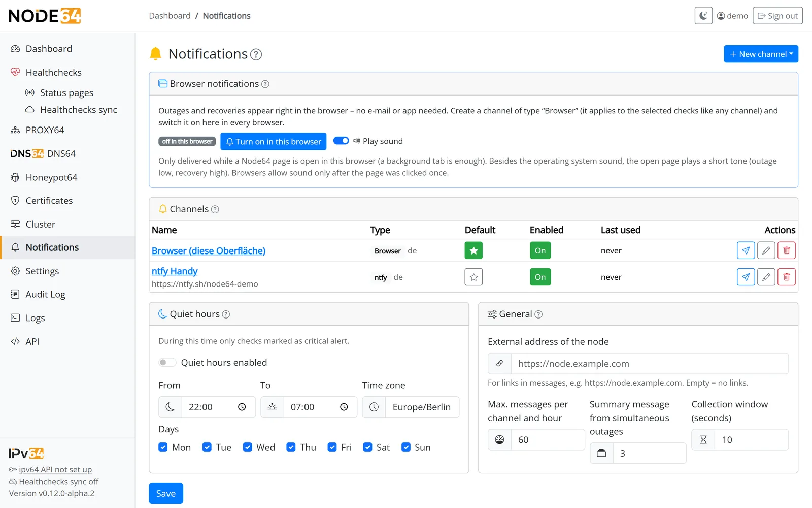This screenshot has height=508, width=812.
Task: Click clock icon in From time field
Action: pos(242,407)
